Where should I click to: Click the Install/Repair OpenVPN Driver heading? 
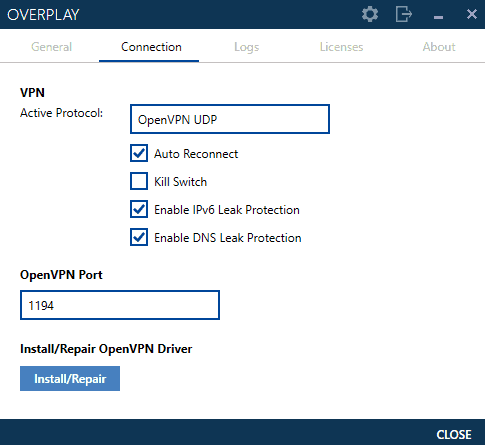[106, 349]
